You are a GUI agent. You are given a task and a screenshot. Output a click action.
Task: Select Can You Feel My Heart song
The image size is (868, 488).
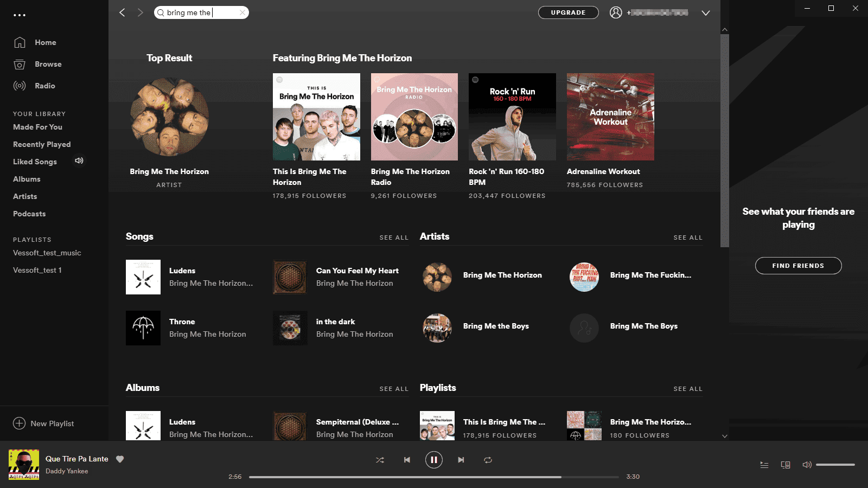(357, 271)
